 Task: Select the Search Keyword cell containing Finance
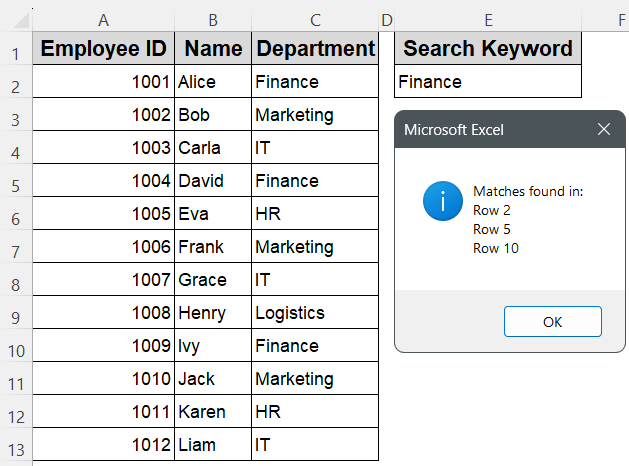tap(487, 82)
